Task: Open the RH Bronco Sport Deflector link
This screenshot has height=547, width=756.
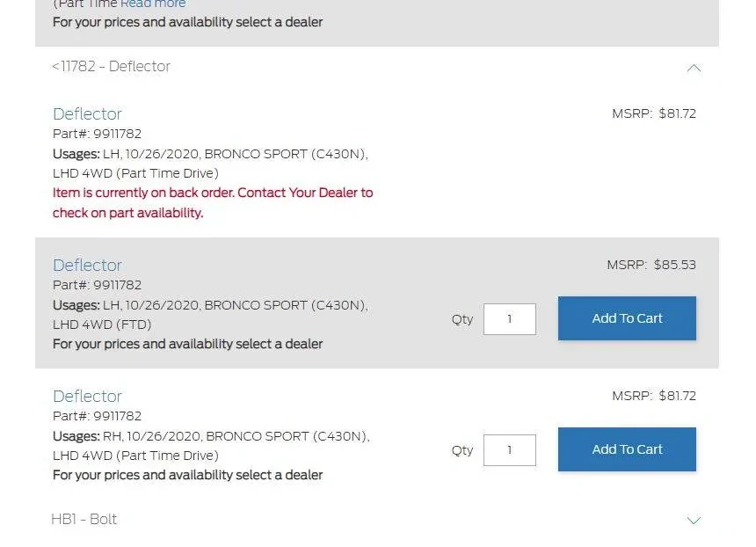Action: point(87,396)
